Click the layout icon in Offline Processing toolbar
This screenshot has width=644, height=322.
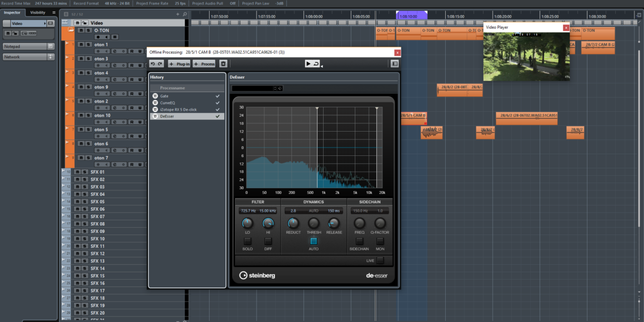[394, 64]
